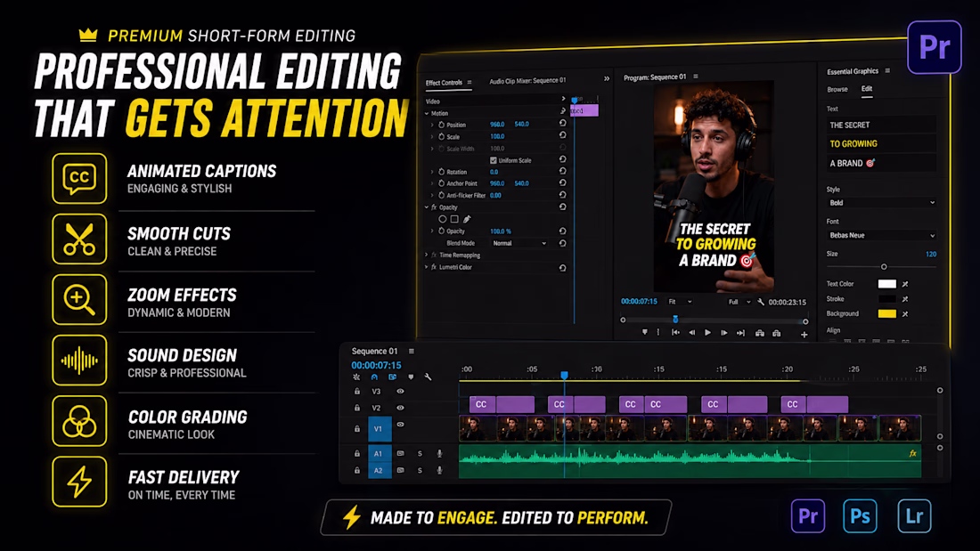Click the Photoshop Ps icon
980x551 pixels.
[x=860, y=516]
